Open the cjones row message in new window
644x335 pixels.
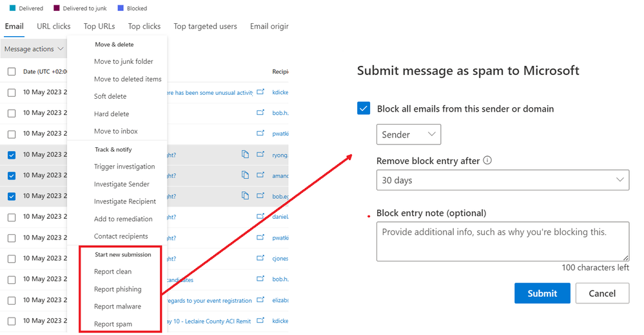260,258
